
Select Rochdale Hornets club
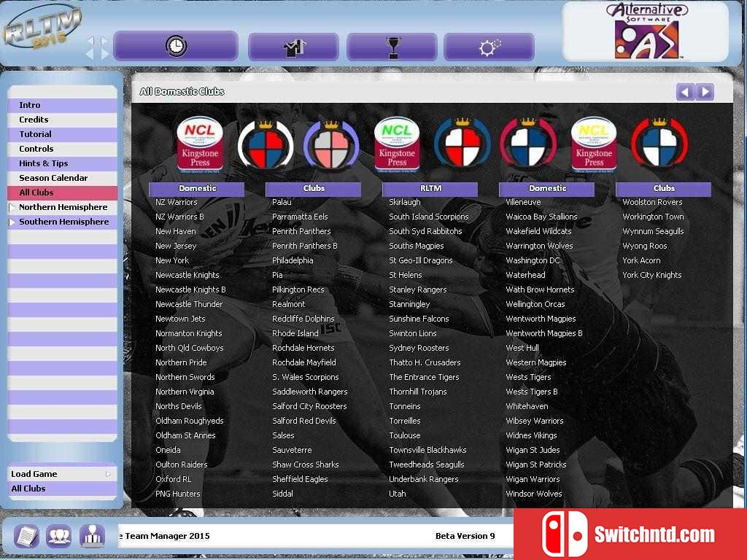(303, 348)
